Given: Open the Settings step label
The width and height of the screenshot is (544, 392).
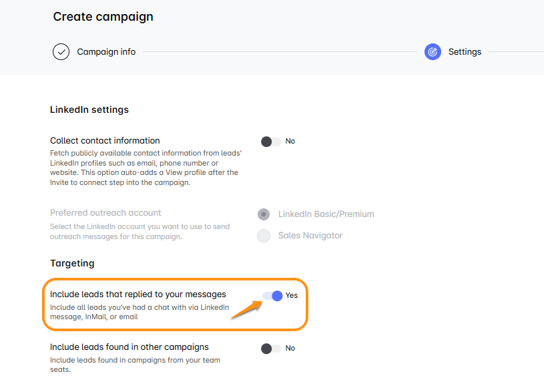Looking at the screenshot, I should [x=465, y=51].
